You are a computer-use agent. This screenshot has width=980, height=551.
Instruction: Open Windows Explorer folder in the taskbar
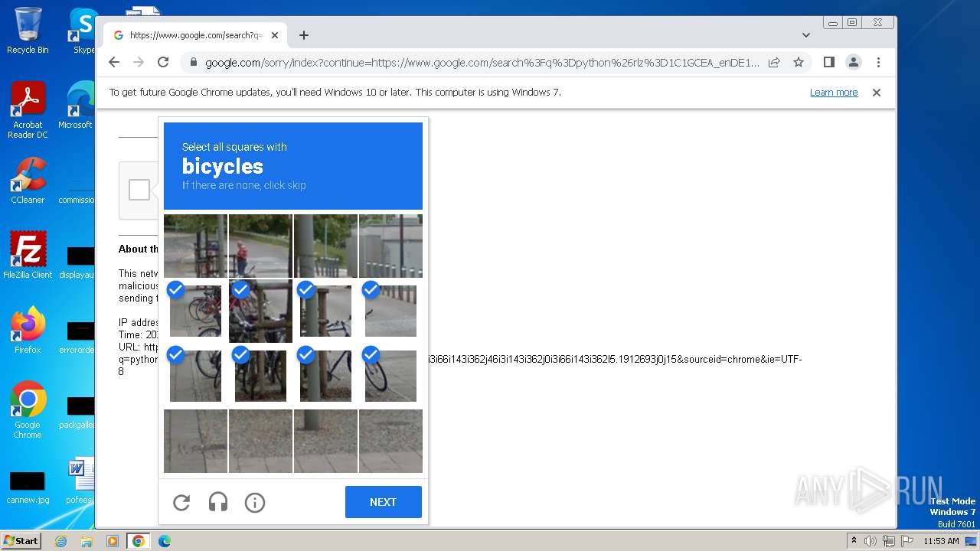pos(87,541)
